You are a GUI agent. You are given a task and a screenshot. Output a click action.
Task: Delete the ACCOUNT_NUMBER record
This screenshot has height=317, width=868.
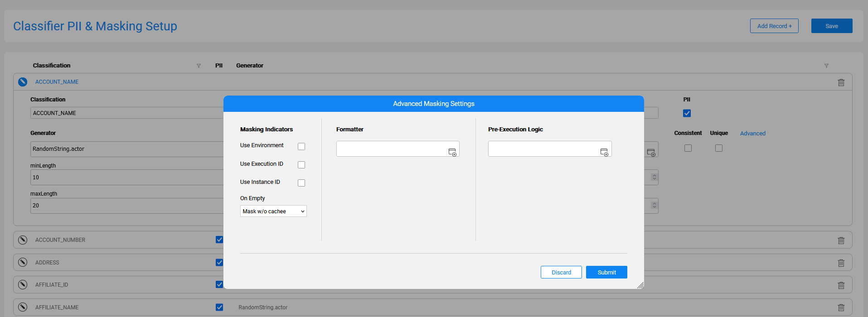841,240
